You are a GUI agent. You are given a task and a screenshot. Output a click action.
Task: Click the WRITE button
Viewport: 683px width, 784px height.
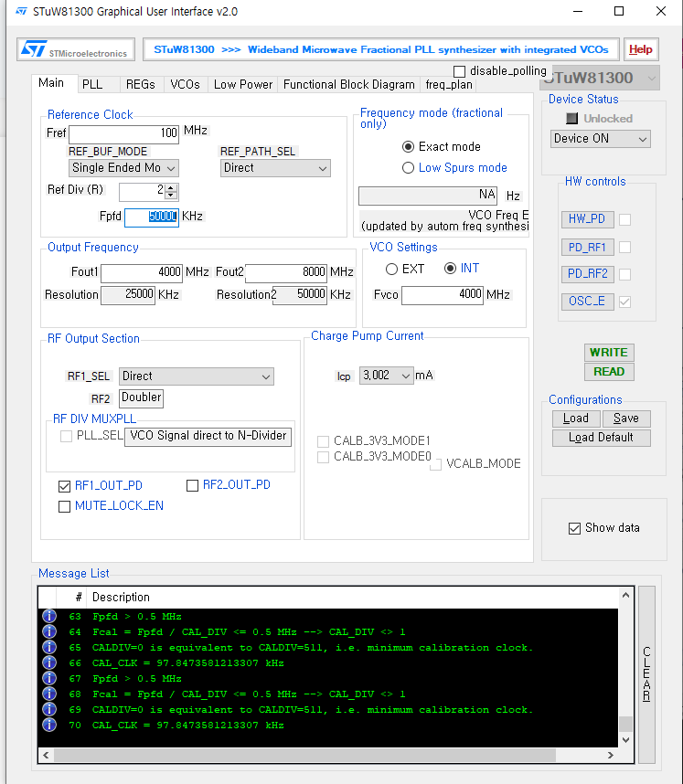click(x=609, y=353)
